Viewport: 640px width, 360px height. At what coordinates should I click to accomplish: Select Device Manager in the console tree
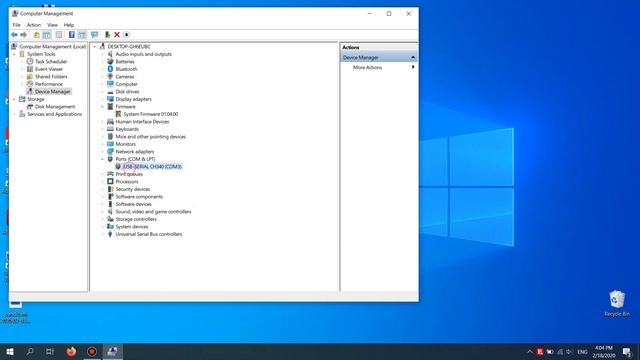[x=53, y=91]
